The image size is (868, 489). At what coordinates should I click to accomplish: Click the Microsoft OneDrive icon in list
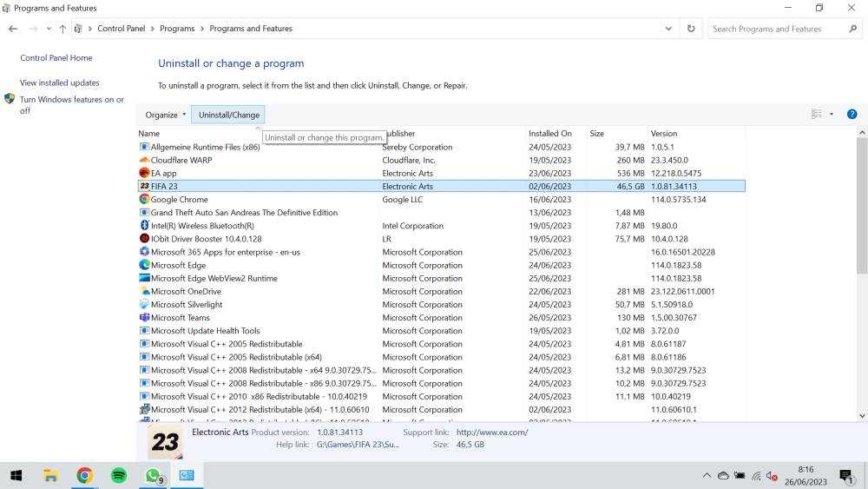click(144, 291)
